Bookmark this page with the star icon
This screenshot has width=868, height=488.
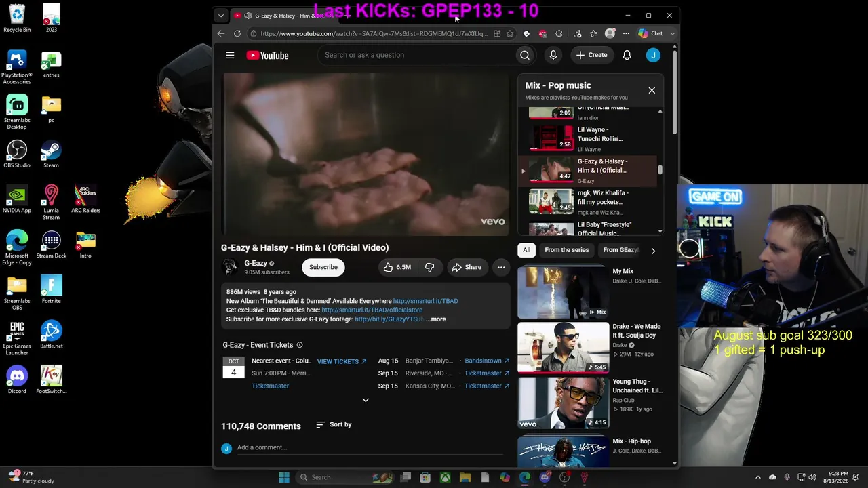(x=510, y=33)
